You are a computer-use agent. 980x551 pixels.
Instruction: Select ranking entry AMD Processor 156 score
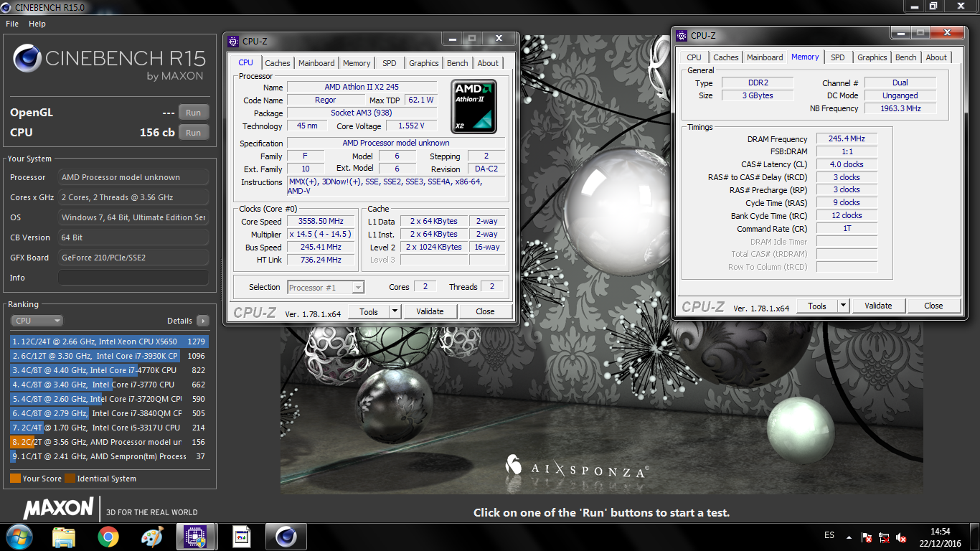click(109, 442)
